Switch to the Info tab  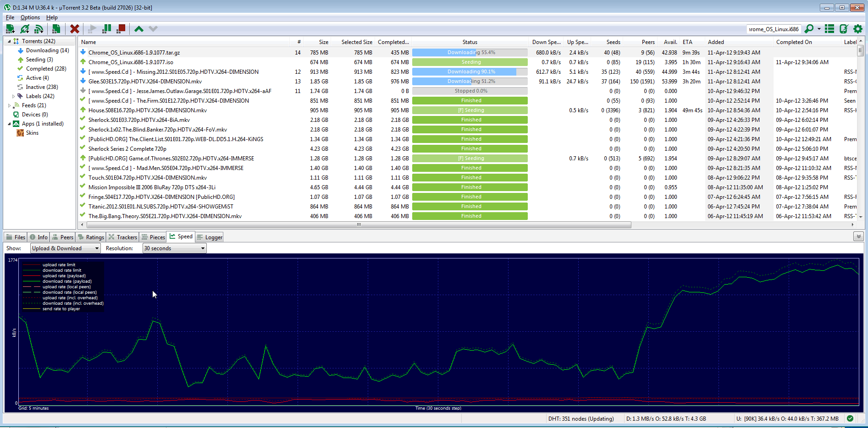coord(39,237)
